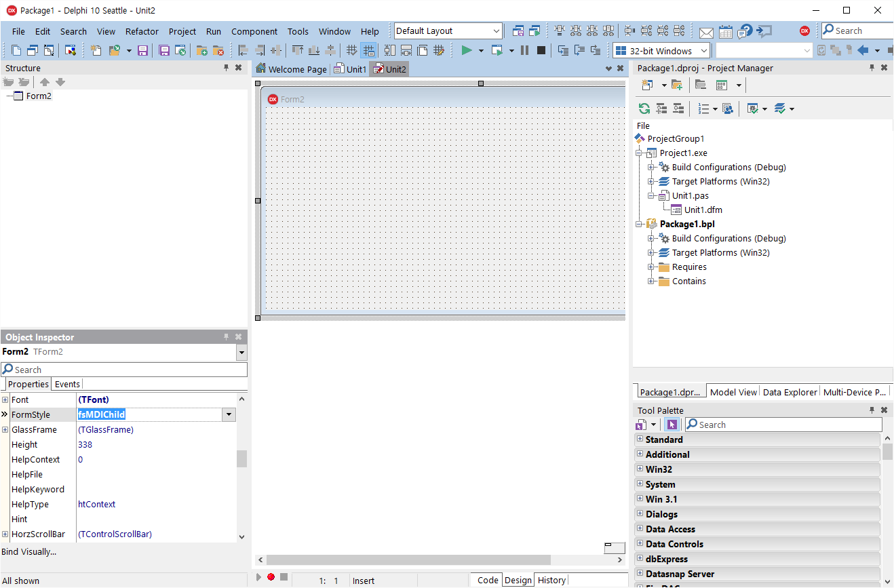Click the Object Inspector vertical scrollbar thumb
This screenshot has width=894, height=588.
pos(241,459)
